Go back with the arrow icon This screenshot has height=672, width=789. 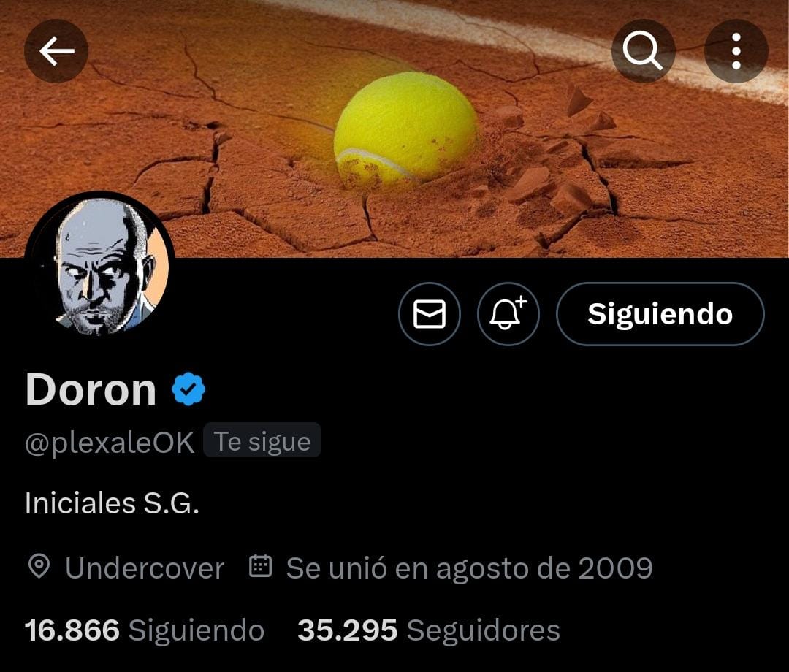56,51
